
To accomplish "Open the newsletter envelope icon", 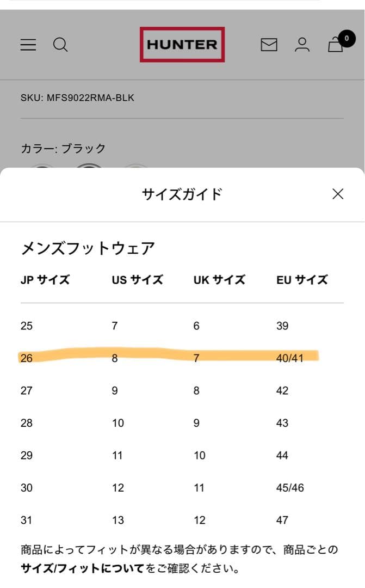I will [x=269, y=45].
